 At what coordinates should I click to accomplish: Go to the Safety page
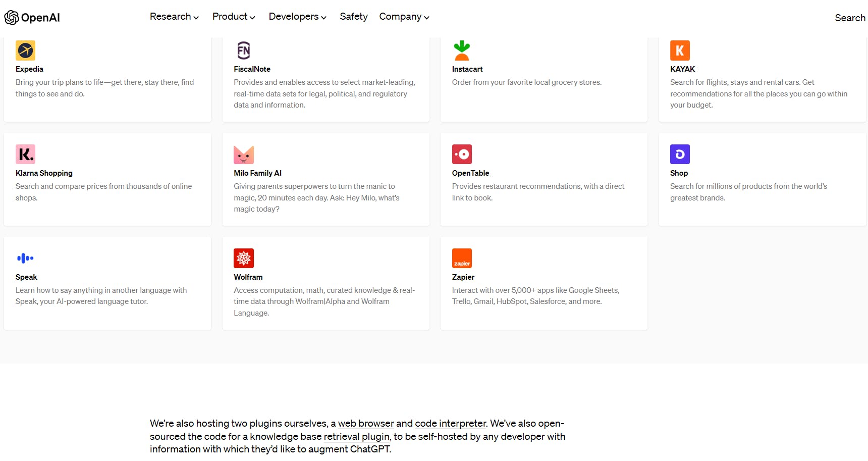click(x=354, y=17)
